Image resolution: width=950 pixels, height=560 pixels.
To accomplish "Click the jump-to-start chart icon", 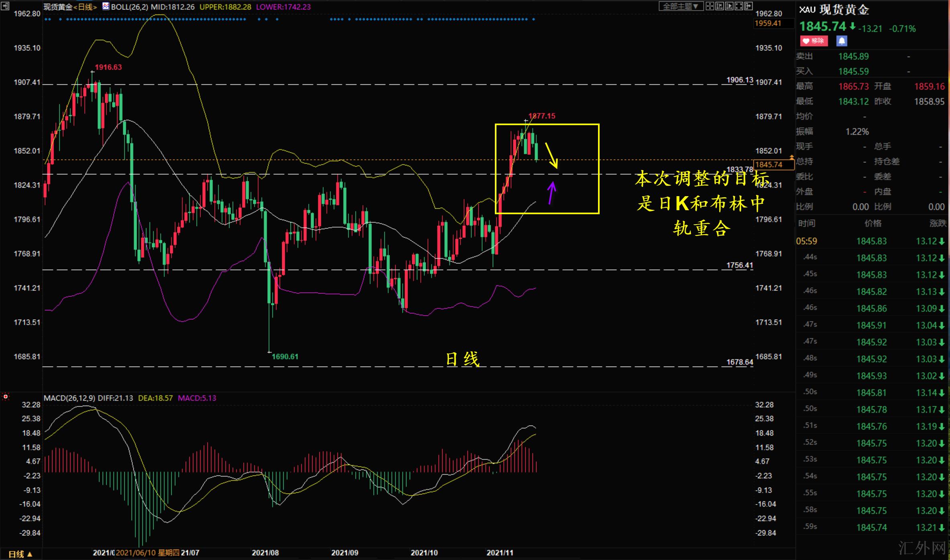I will 720,6.
